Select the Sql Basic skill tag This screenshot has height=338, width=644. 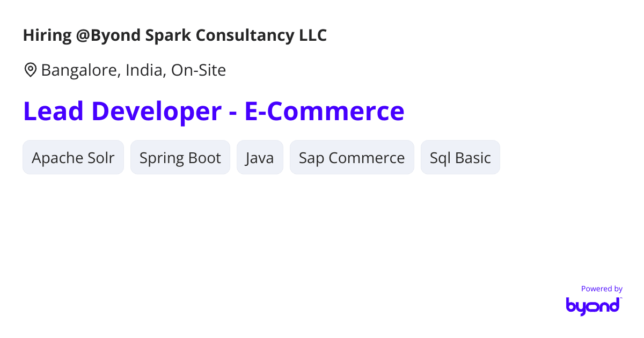tap(460, 158)
